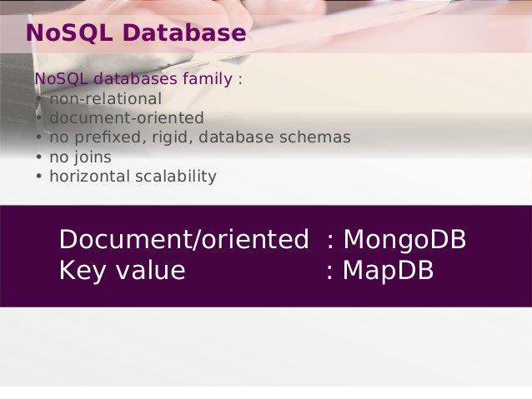The width and height of the screenshot is (532, 399).
Task: Click the MongoDB text
Action: tap(404, 239)
